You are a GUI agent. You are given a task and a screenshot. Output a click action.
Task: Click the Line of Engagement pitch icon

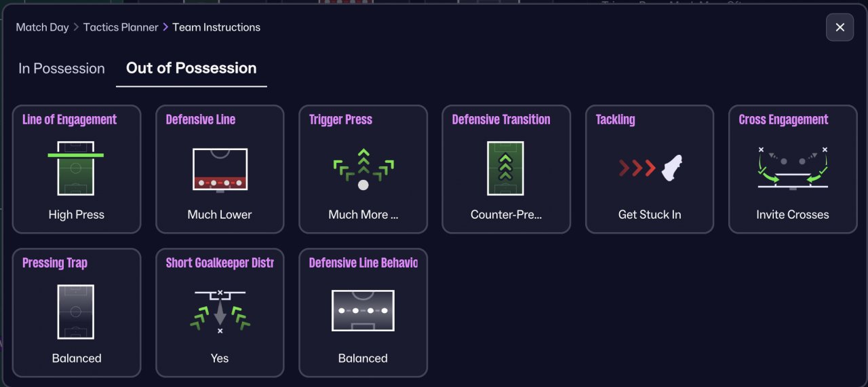coord(76,168)
